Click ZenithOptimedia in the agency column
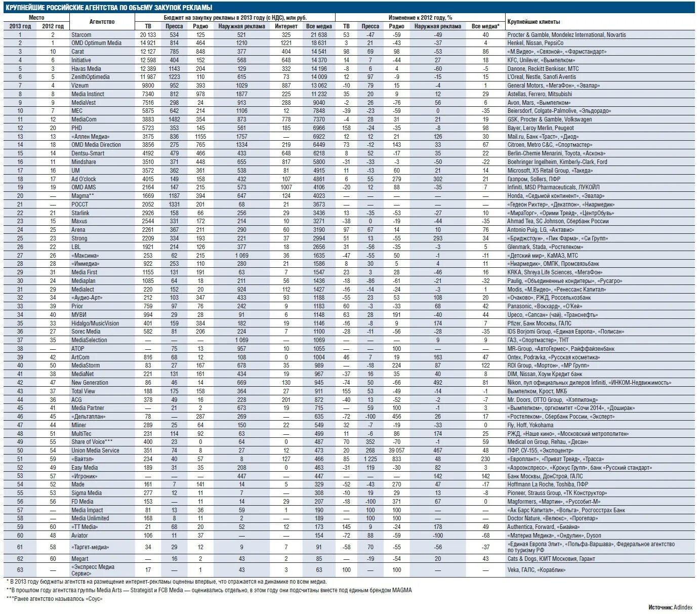Screen dimensions: 700x614 click(x=91, y=77)
